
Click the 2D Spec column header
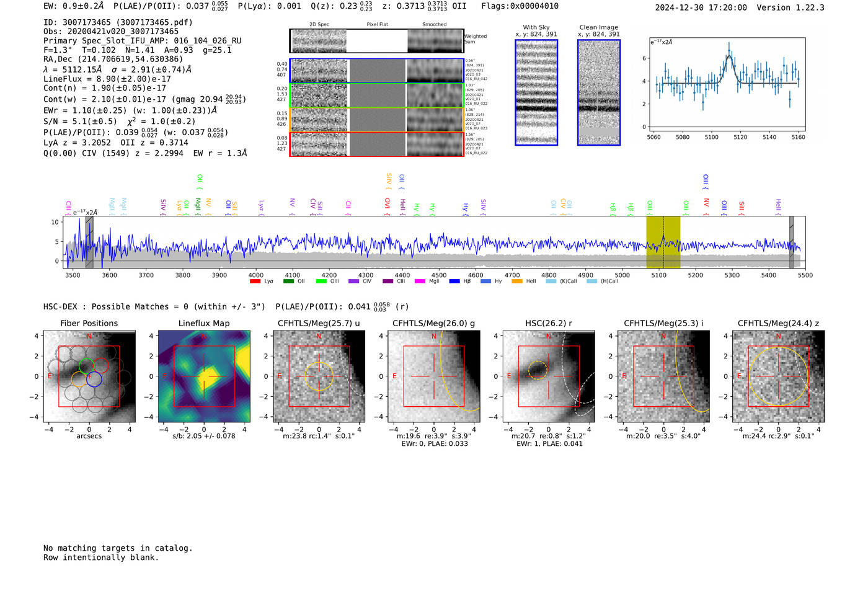[x=319, y=24]
